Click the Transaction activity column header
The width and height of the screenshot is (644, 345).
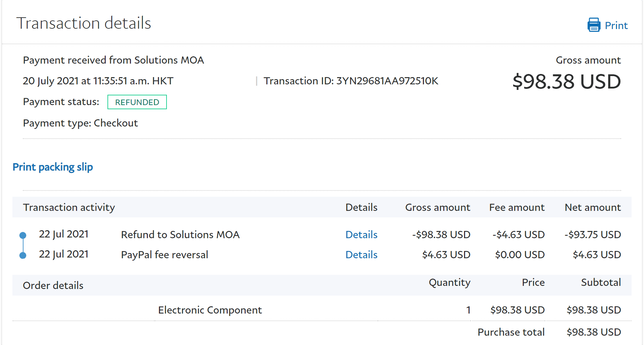click(x=69, y=207)
